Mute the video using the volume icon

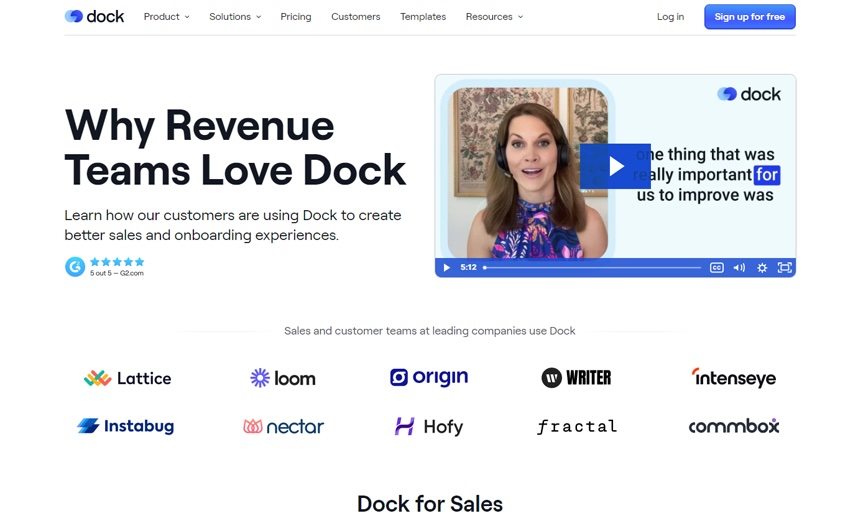point(739,268)
